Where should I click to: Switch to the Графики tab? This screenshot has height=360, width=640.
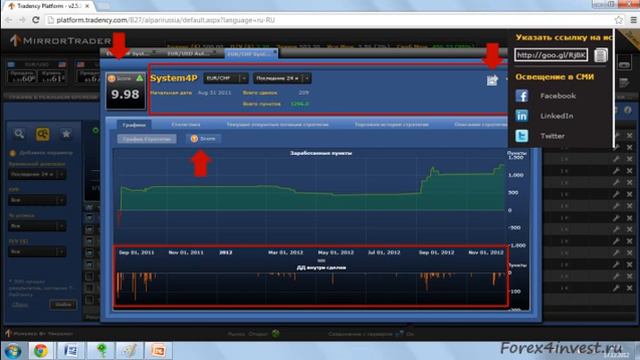[x=134, y=125]
